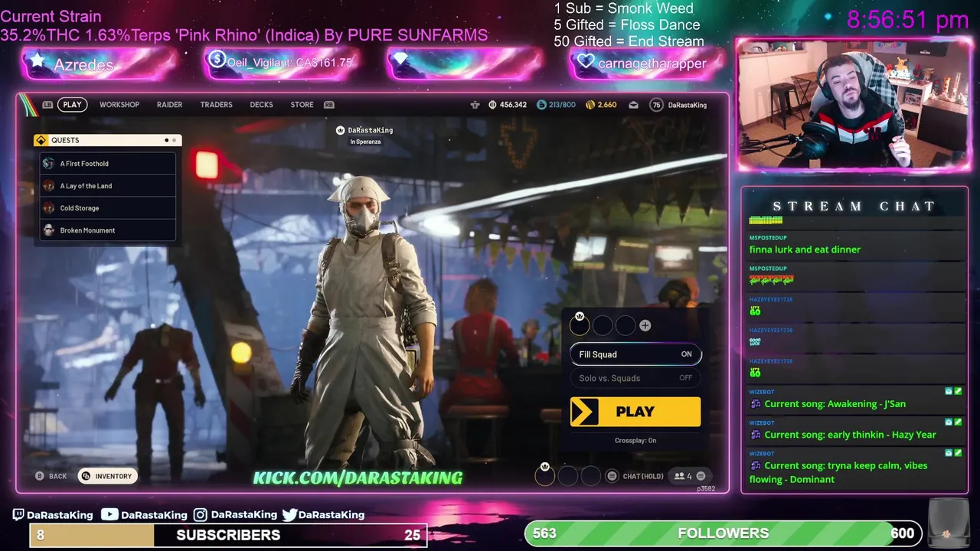Click the Back label
The height and width of the screenshot is (551, 980).
58,476
